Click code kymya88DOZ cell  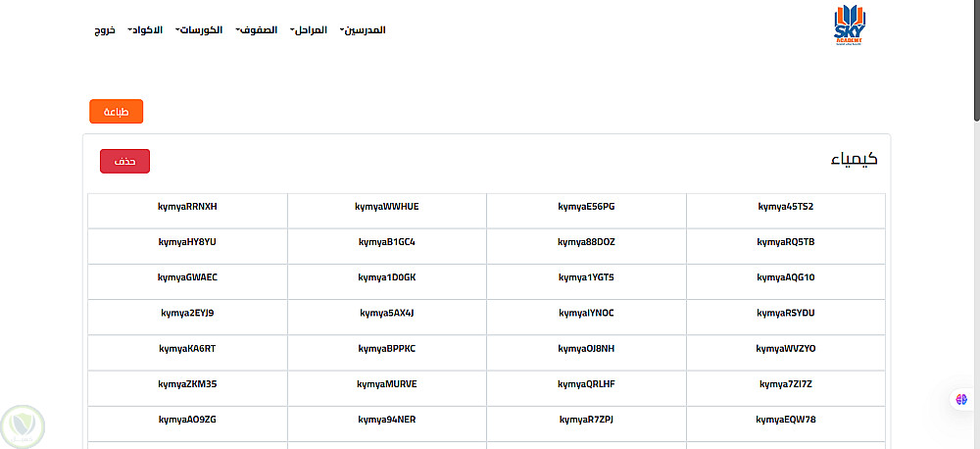[586, 242]
